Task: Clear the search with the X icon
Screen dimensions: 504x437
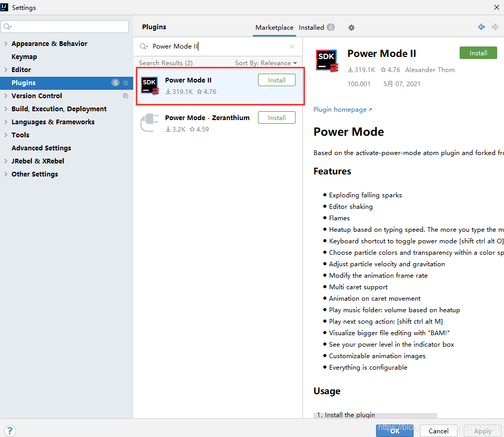Action: tap(291, 46)
